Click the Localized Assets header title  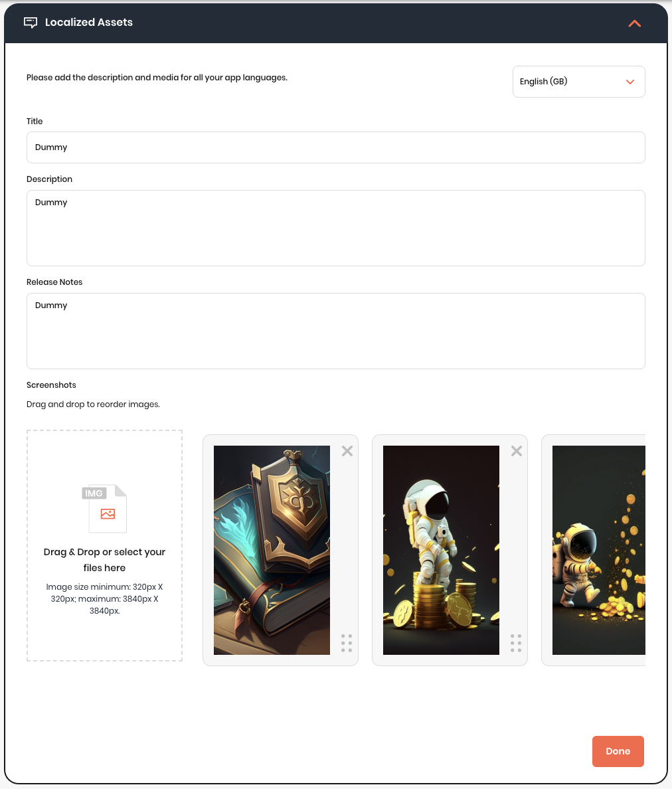[x=89, y=22]
